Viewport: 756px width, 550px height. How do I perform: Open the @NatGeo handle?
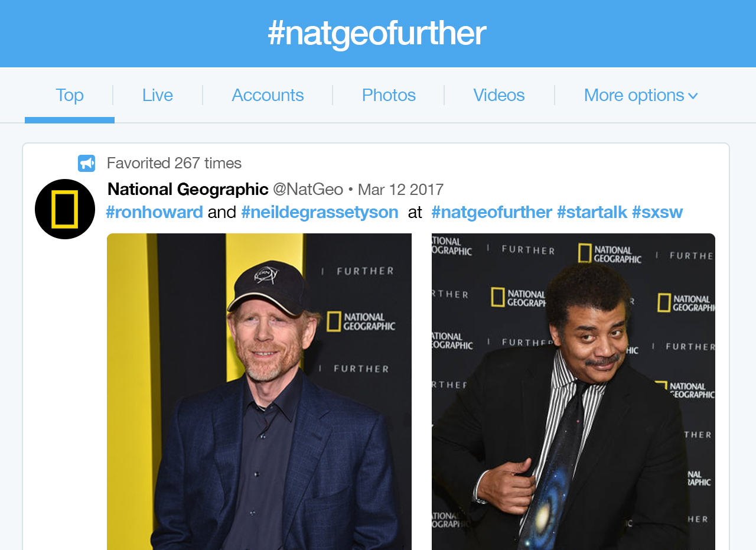tap(308, 189)
